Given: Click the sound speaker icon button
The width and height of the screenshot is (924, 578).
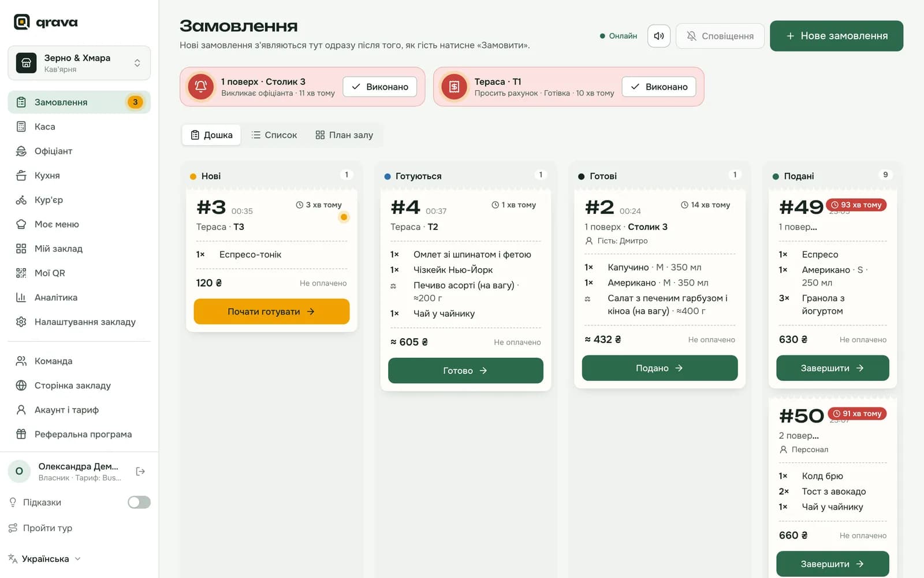Looking at the screenshot, I should (x=659, y=36).
